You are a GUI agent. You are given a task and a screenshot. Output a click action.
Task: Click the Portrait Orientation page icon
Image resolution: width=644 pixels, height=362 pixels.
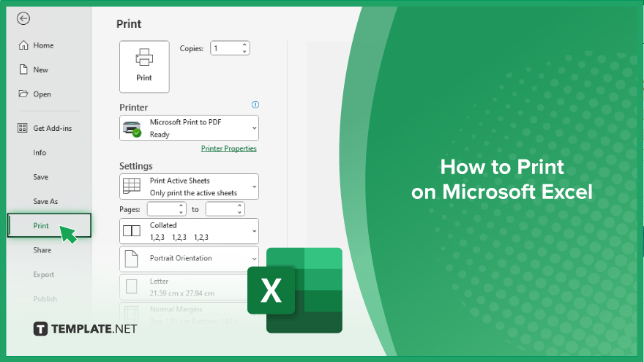tap(131, 259)
